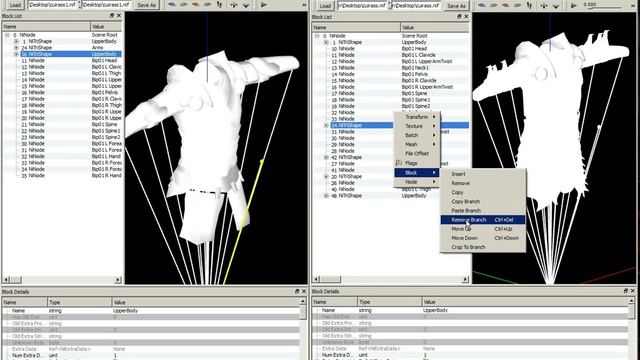The width and height of the screenshot is (640, 360).
Task: Click the green view icon in right window toolbar
Action: 494,5
